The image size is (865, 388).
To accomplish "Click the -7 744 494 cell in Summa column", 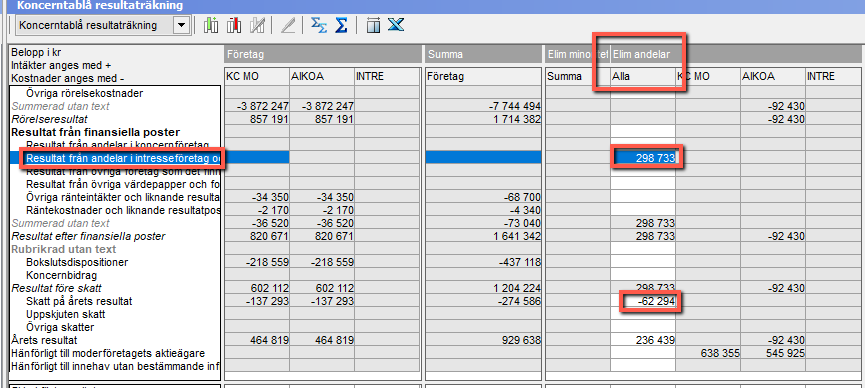I will (483, 106).
